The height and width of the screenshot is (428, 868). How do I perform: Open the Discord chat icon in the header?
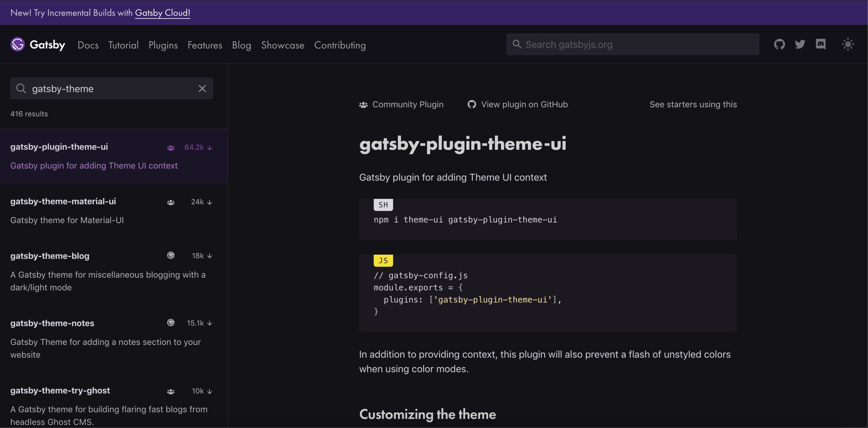tap(820, 44)
